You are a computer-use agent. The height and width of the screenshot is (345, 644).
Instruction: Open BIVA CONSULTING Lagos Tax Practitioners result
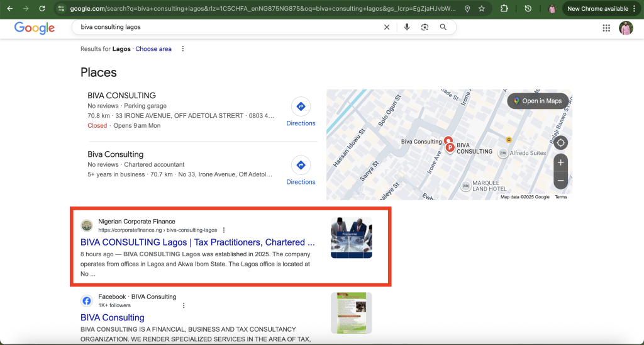point(197,242)
